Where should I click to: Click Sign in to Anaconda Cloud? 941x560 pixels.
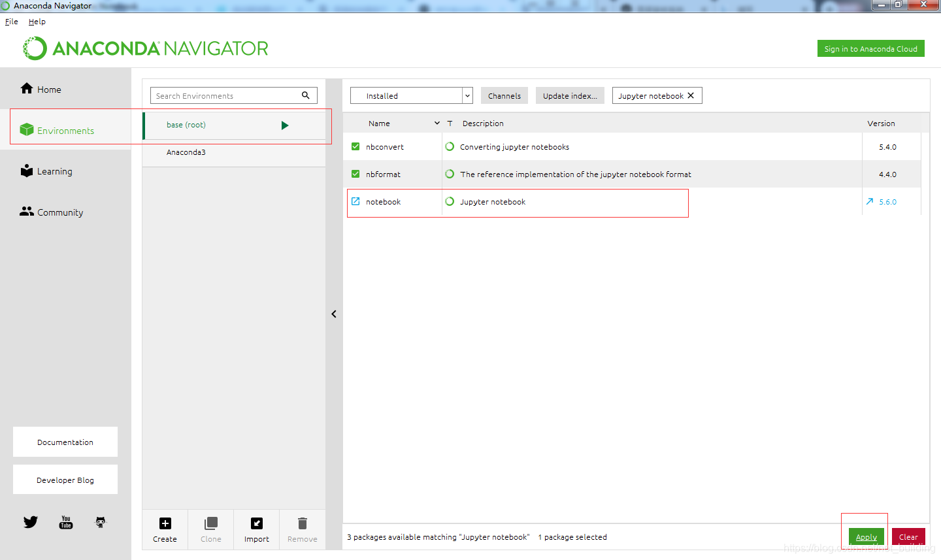point(871,49)
